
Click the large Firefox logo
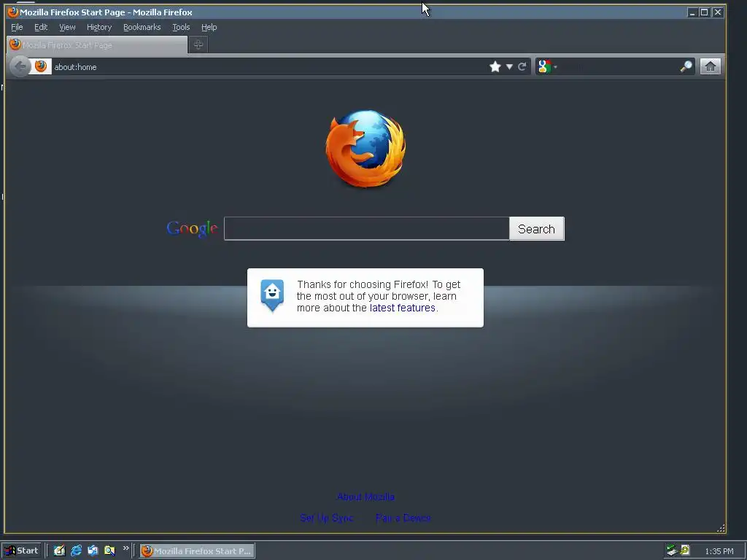[x=365, y=148]
